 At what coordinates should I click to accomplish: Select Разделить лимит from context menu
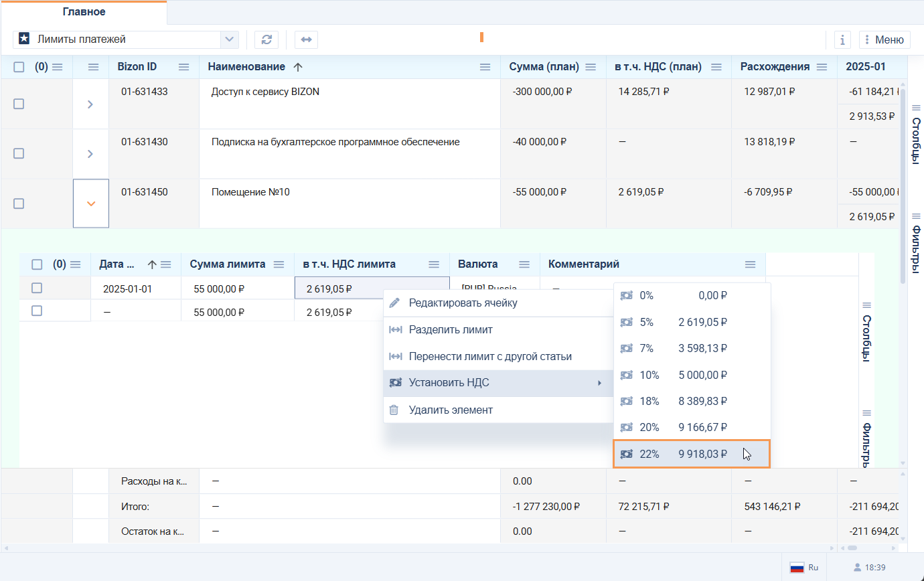click(x=451, y=330)
